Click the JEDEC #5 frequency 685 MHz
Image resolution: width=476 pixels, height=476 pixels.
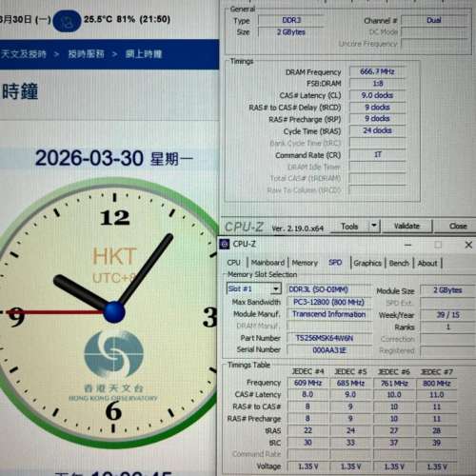(x=350, y=383)
